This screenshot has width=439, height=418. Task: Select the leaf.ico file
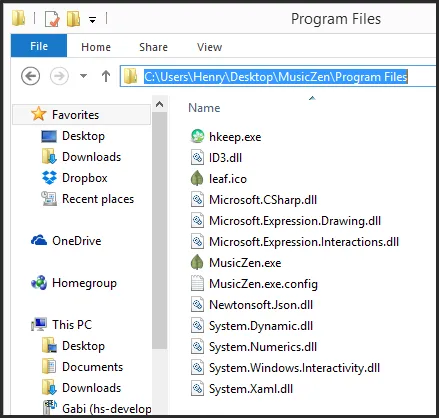[x=228, y=179]
